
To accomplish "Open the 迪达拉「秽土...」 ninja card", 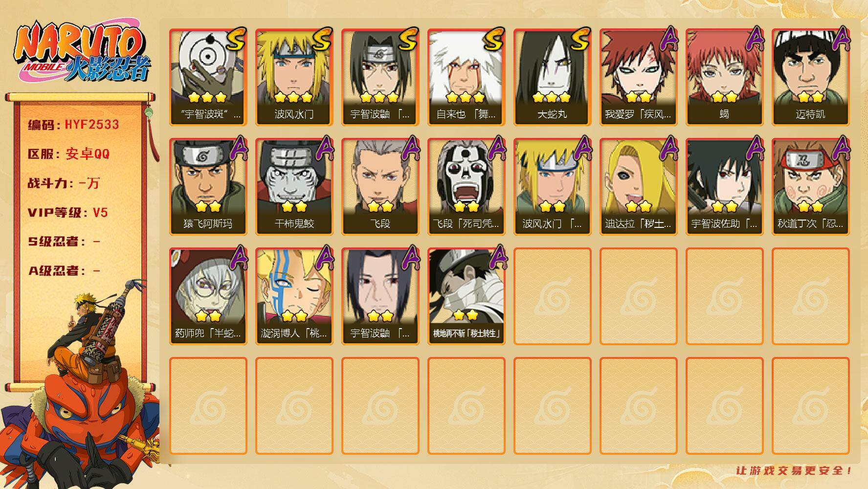I will coord(638,186).
